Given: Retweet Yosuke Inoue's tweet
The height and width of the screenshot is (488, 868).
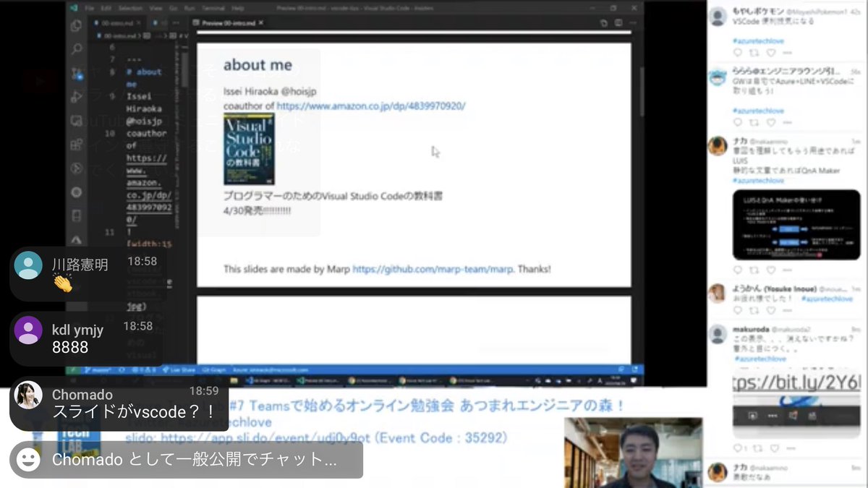Looking at the screenshot, I should [755, 309].
